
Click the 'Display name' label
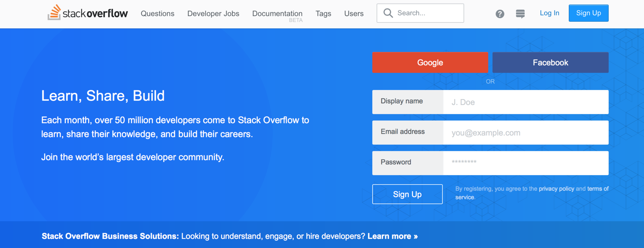(x=401, y=101)
